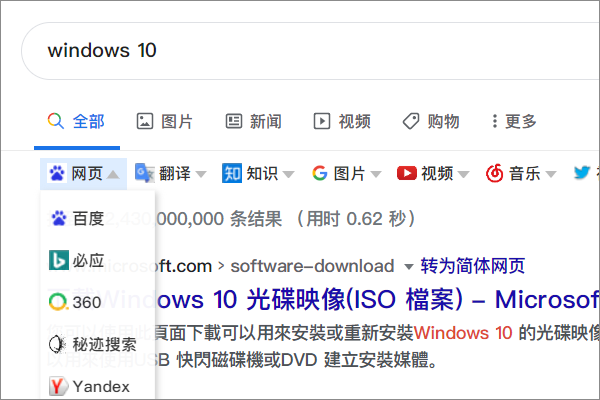The image size is (600, 400).
Task: Collapse the 网页 engine dropdown arrow
Action: click(x=113, y=175)
